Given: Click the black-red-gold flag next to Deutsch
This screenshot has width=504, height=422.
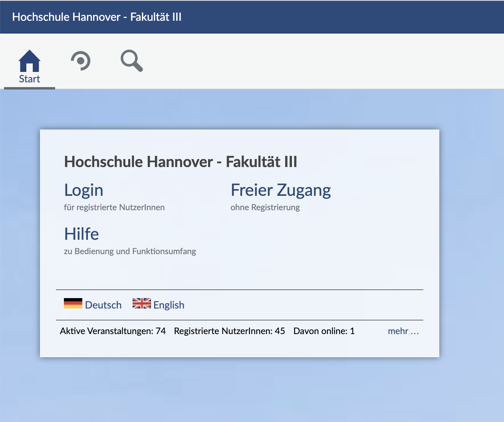Looking at the screenshot, I should (x=72, y=304).
